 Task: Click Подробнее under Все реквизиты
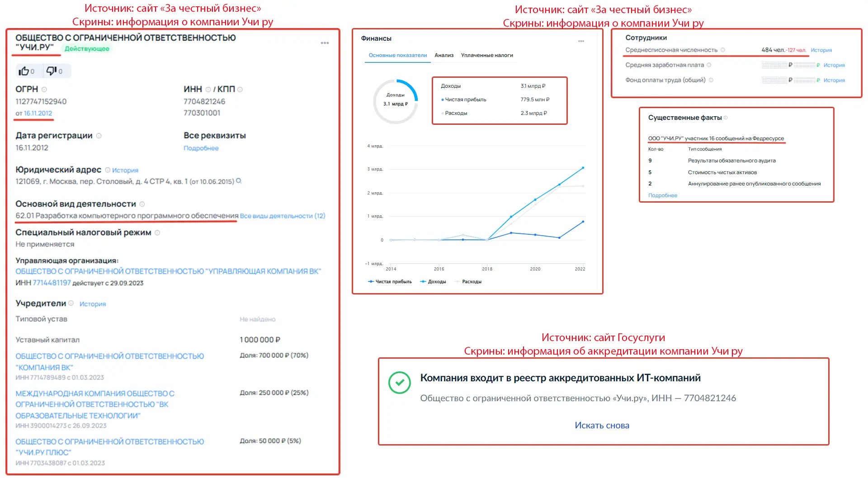201,148
